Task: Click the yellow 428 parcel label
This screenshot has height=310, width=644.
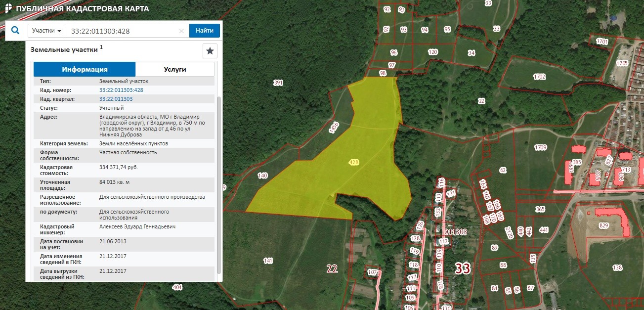Action: coord(354,162)
